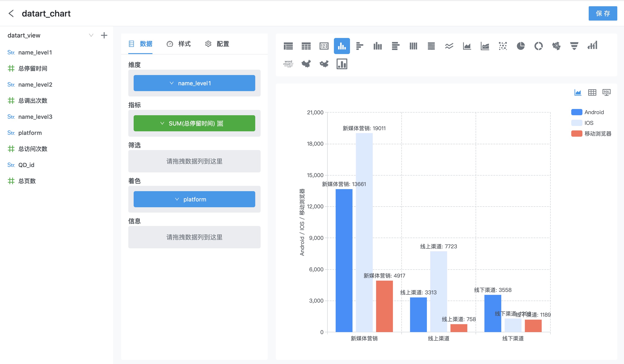This screenshot has height=364, width=624.
Task: Switch preview to table grid view icon
Action: click(x=592, y=92)
